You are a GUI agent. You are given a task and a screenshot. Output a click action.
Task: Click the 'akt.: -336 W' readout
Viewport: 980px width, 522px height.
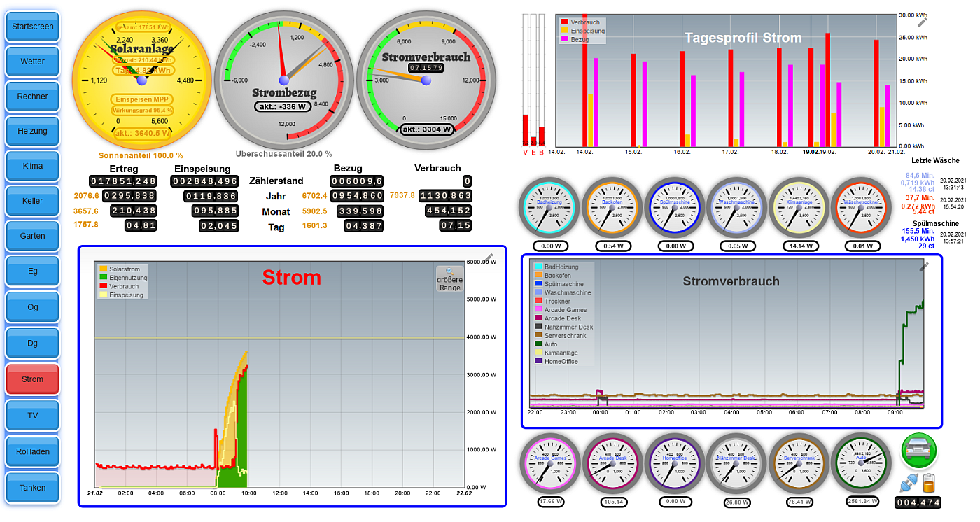pyautogui.click(x=283, y=107)
